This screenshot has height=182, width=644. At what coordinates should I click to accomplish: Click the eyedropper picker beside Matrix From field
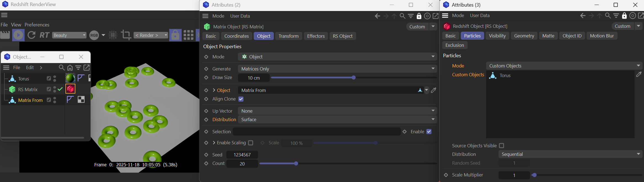(x=434, y=90)
